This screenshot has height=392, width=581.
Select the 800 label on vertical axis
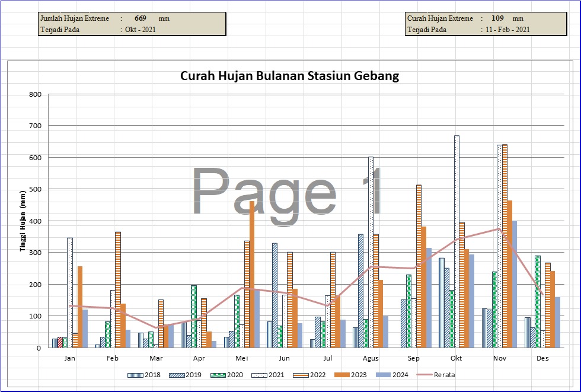pos(34,94)
